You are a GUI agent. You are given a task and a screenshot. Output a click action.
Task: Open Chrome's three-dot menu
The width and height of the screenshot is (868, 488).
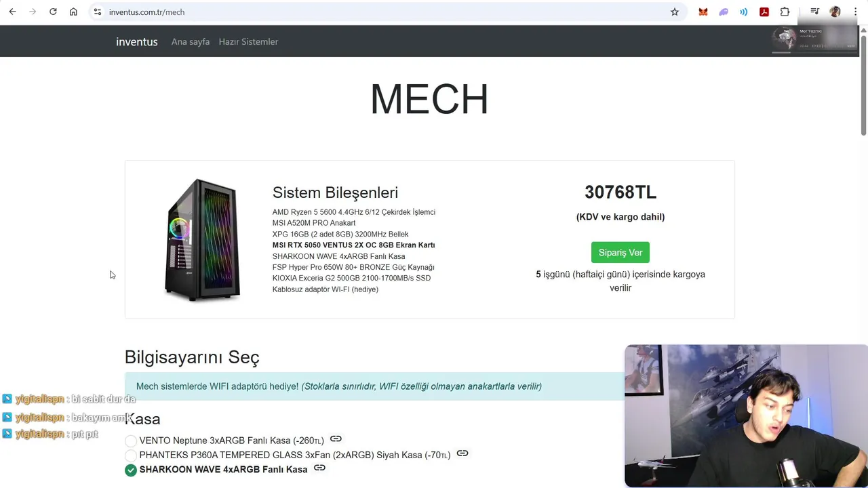pos(855,12)
